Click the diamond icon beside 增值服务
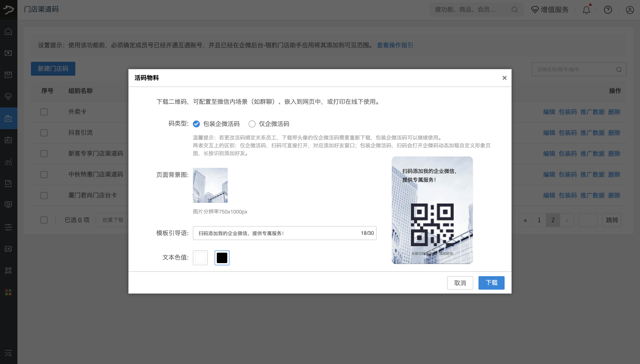640x364 pixels. click(x=535, y=10)
